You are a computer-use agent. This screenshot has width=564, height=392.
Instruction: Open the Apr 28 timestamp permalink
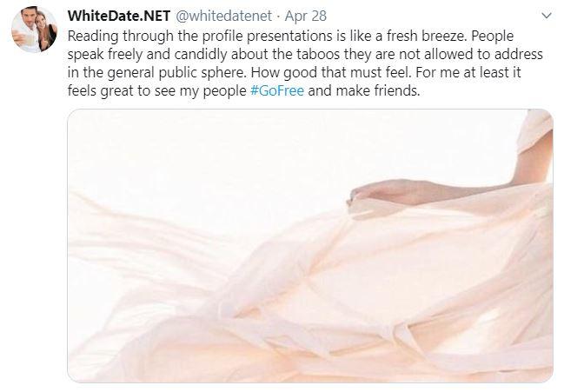(x=306, y=16)
